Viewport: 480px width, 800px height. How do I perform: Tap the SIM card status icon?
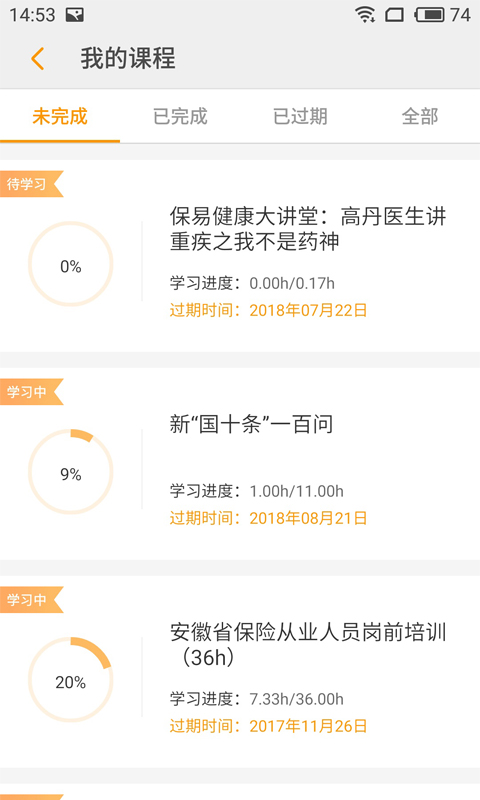pyautogui.click(x=394, y=14)
